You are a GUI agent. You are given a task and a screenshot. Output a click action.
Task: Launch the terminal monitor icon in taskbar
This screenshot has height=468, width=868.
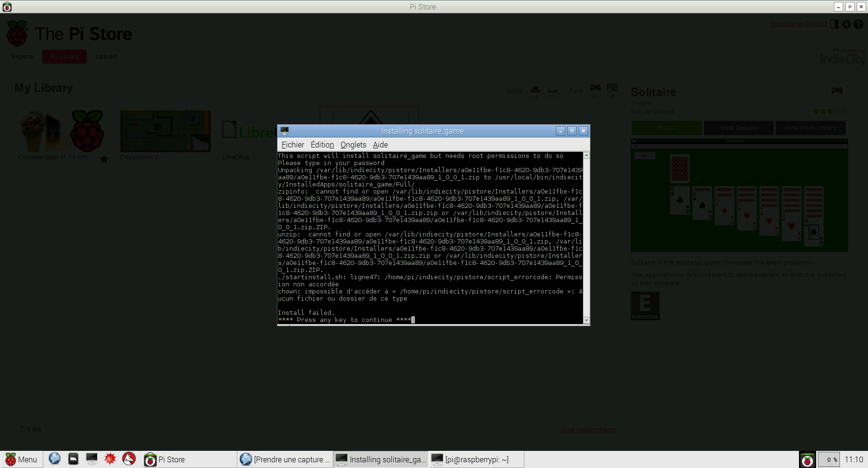(91, 458)
